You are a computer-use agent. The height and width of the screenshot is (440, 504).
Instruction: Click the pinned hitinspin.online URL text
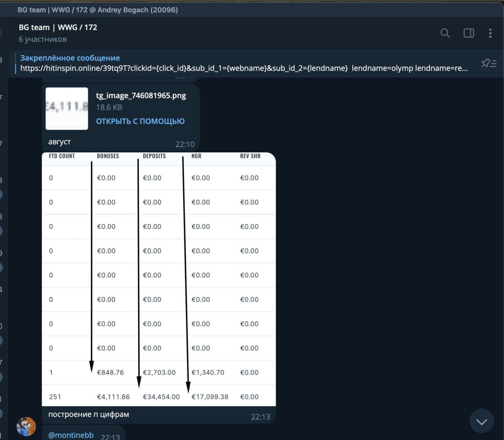(184, 68)
